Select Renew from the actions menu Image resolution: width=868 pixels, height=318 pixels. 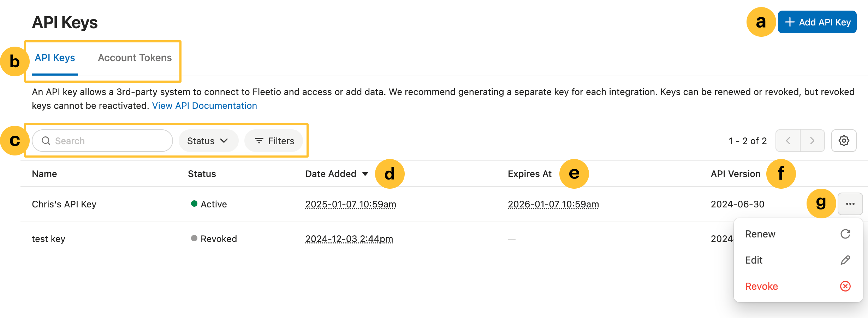[760, 234]
